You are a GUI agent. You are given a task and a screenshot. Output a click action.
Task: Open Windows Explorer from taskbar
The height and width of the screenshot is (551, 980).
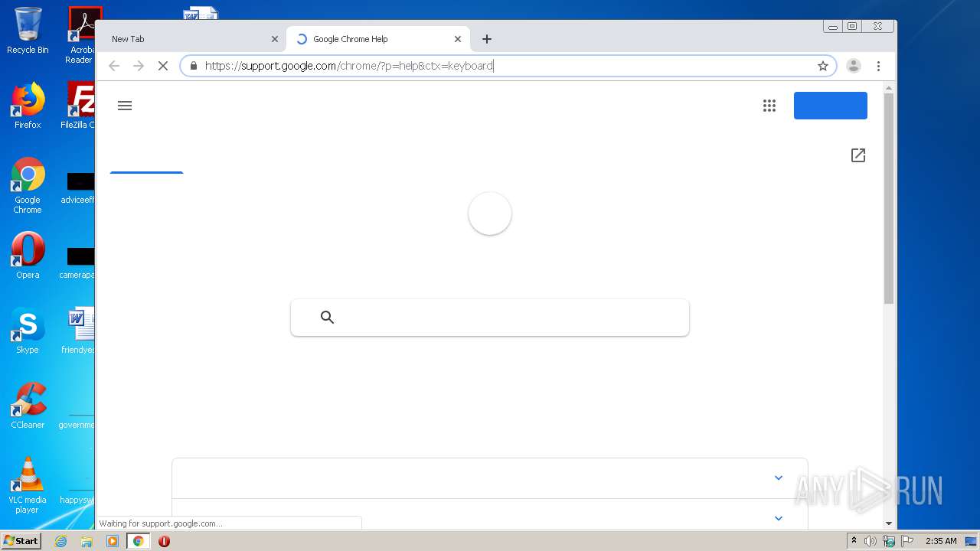(x=87, y=541)
